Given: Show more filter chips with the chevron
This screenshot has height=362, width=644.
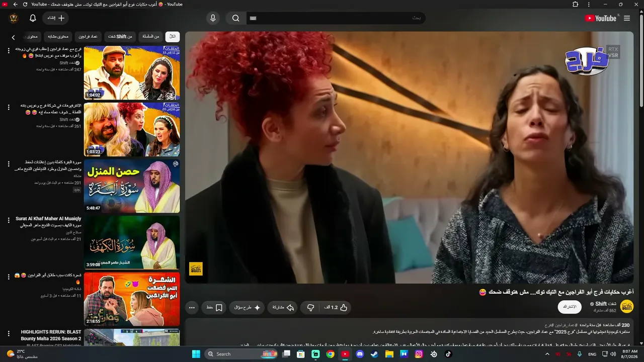Looking at the screenshot, I should coord(14,37).
